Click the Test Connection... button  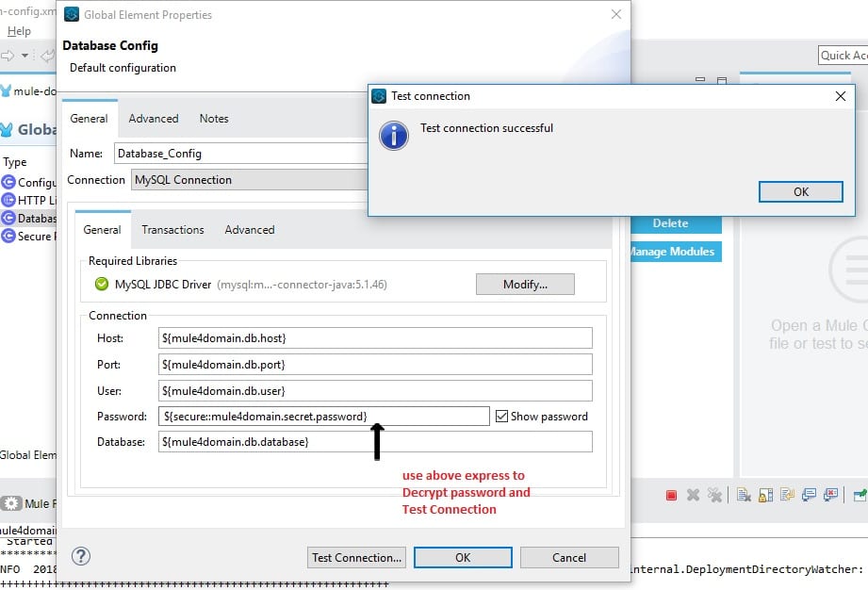356,557
